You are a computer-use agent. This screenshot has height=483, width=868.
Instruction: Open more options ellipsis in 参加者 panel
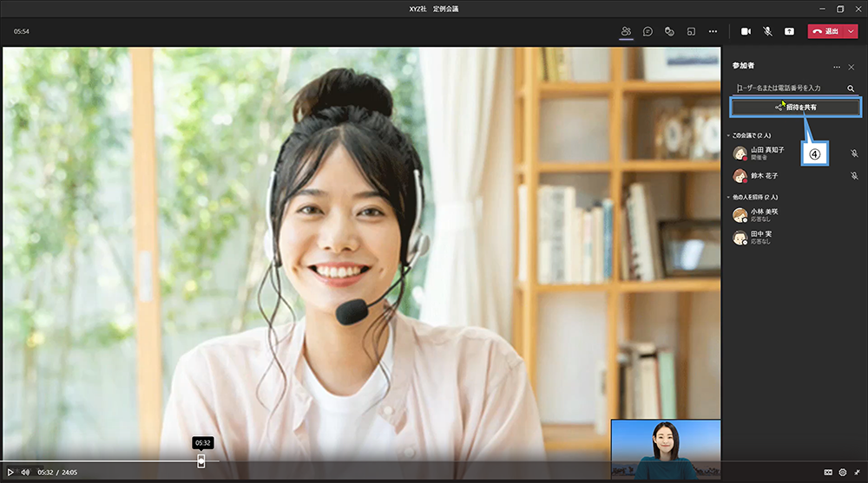pyautogui.click(x=837, y=67)
